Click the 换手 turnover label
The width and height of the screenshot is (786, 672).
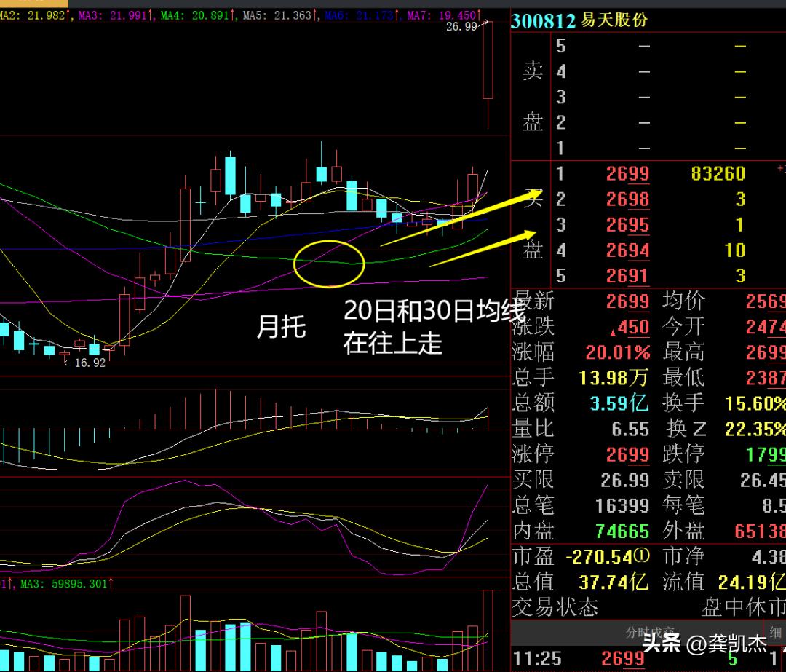pyautogui.click(x=683, y=403)
